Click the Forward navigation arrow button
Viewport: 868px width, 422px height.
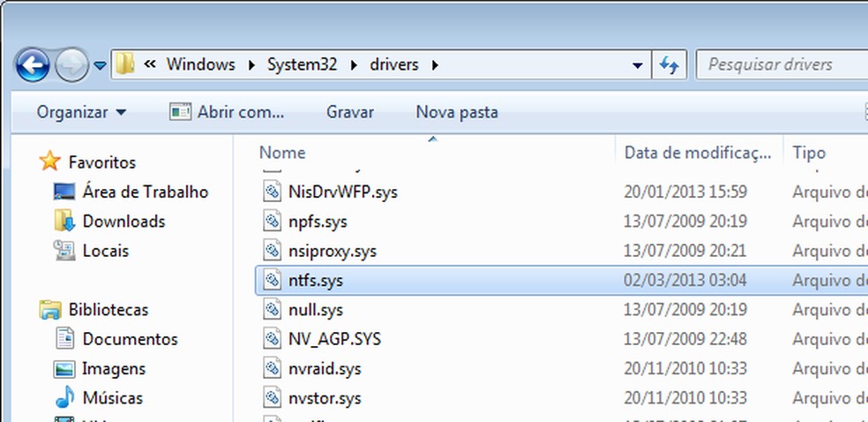click(72, 65)
